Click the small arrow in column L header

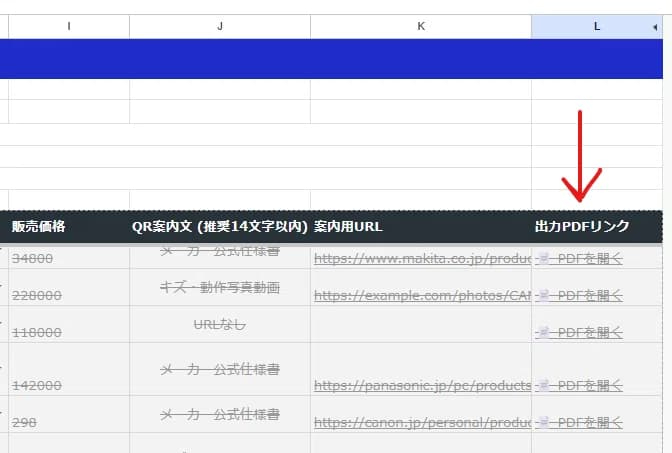pyautogui.click(x=655, y=27)
